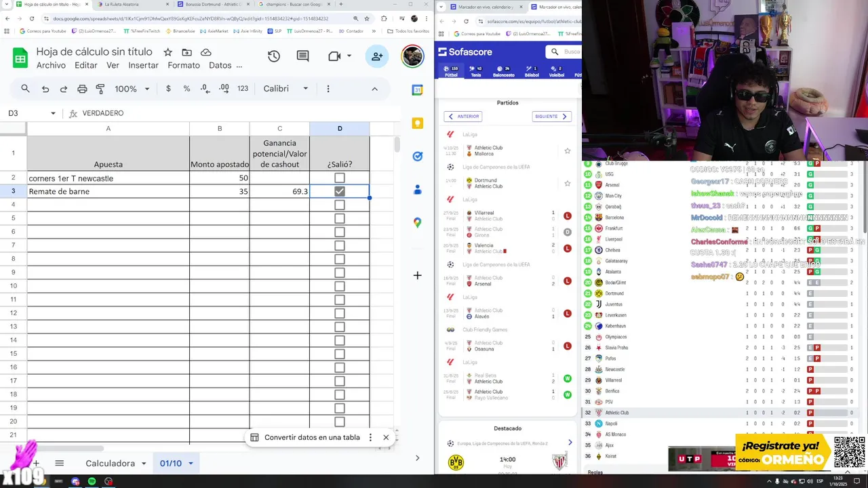Select the paint format tool

coord(100,89)
